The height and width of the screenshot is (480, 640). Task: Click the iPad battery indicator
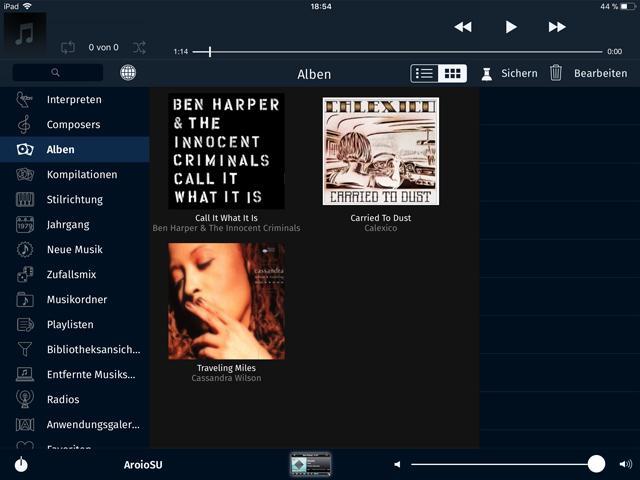[x=628, y=7]
